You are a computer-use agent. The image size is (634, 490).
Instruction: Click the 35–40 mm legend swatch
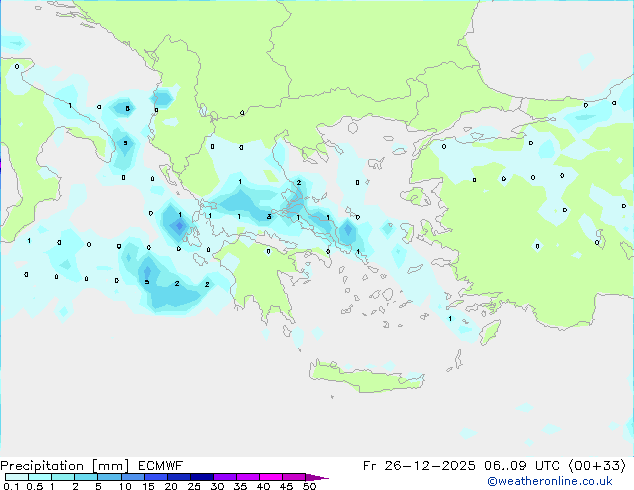pyautogui.click(x=247, y=477)
